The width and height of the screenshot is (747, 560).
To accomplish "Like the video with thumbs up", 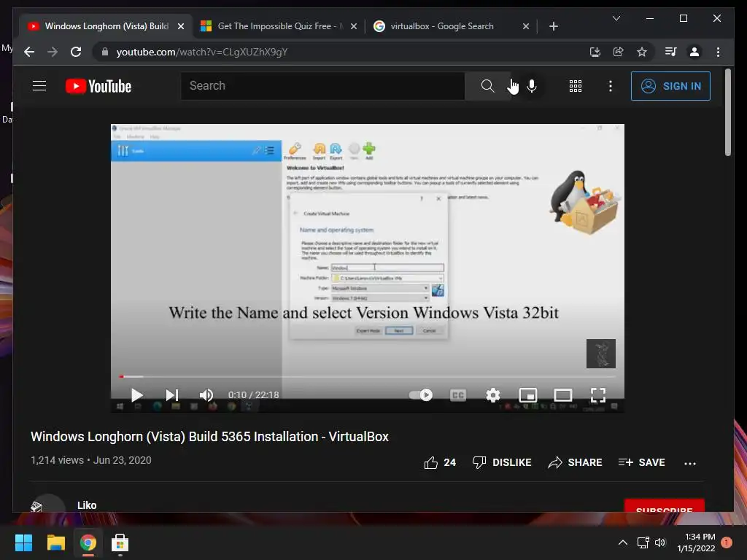I will 440,462.
